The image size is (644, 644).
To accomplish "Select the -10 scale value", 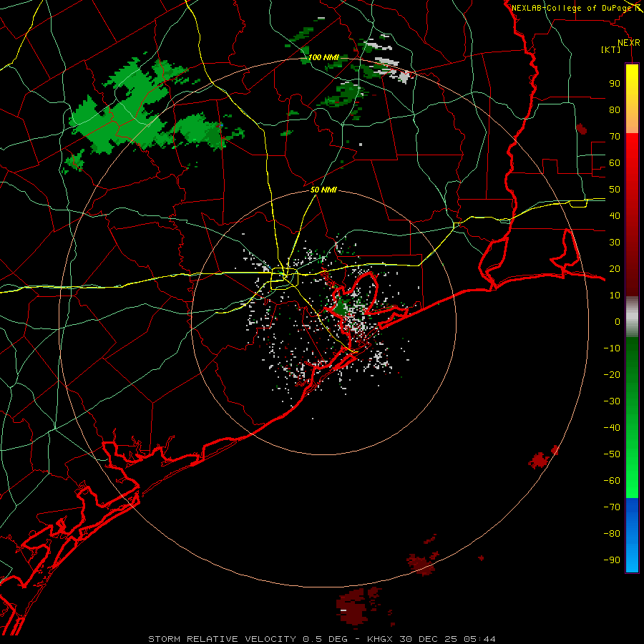I will click(612, 348).
